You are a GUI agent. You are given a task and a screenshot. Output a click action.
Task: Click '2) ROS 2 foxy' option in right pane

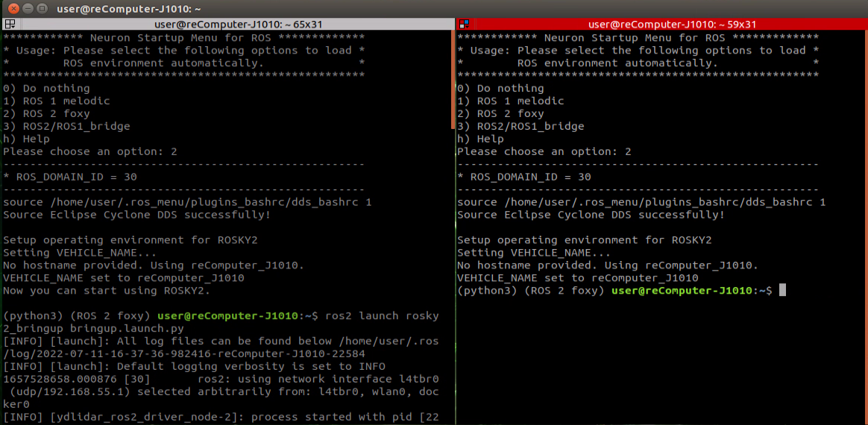pos(501,114)
